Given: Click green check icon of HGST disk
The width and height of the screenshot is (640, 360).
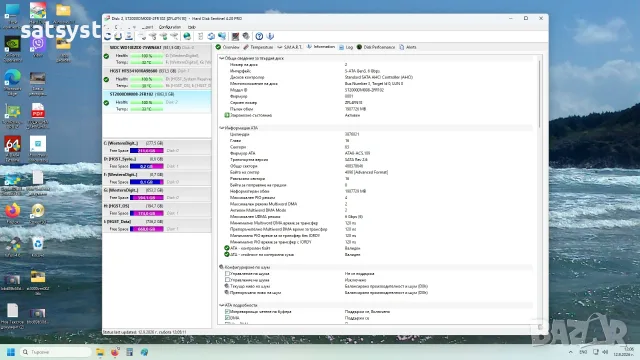Looking at the screenshot, I should pyautogui.click(x=107, y=79).
